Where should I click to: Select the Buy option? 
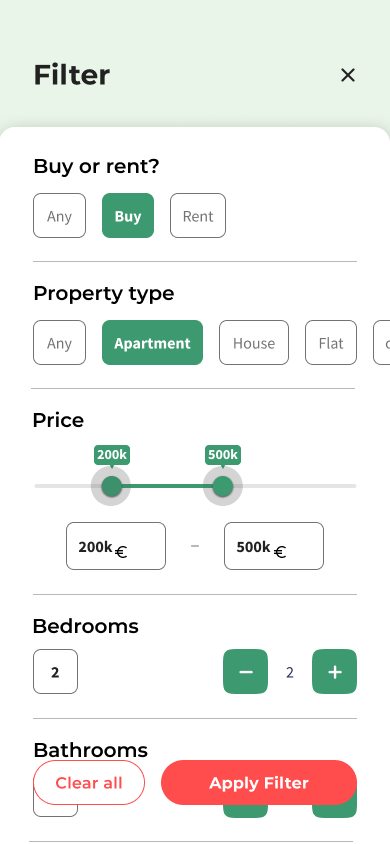click(x=128, y=215)
